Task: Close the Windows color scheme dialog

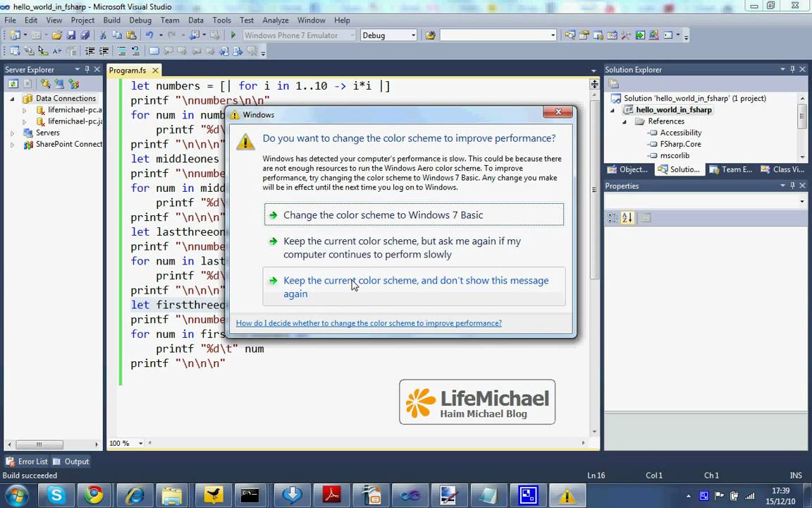Action: (558, 112)
